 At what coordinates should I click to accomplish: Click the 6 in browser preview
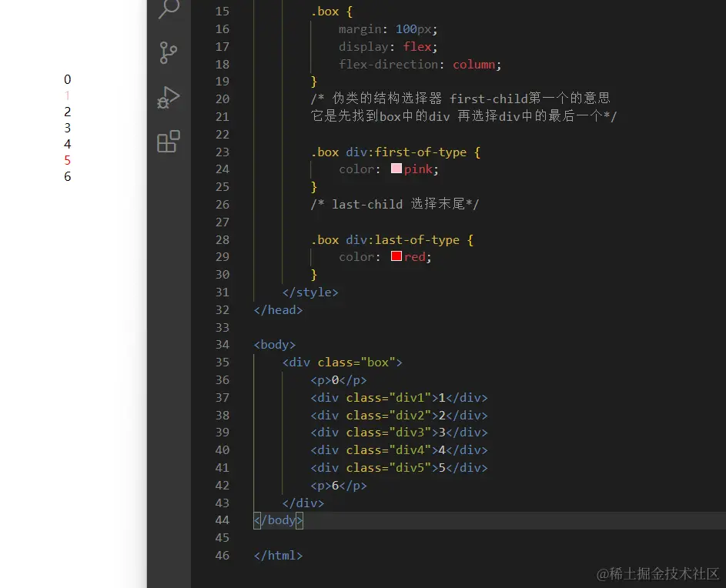(67, 176)
